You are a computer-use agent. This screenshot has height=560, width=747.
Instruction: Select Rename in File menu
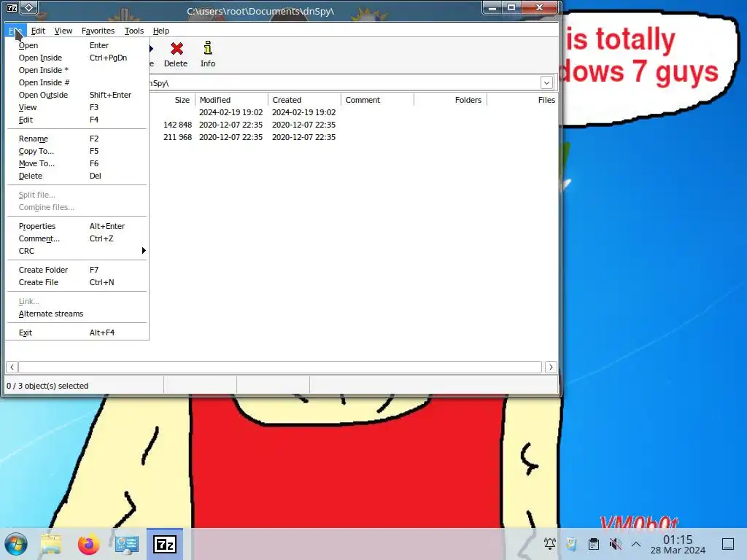click(77, 139)
